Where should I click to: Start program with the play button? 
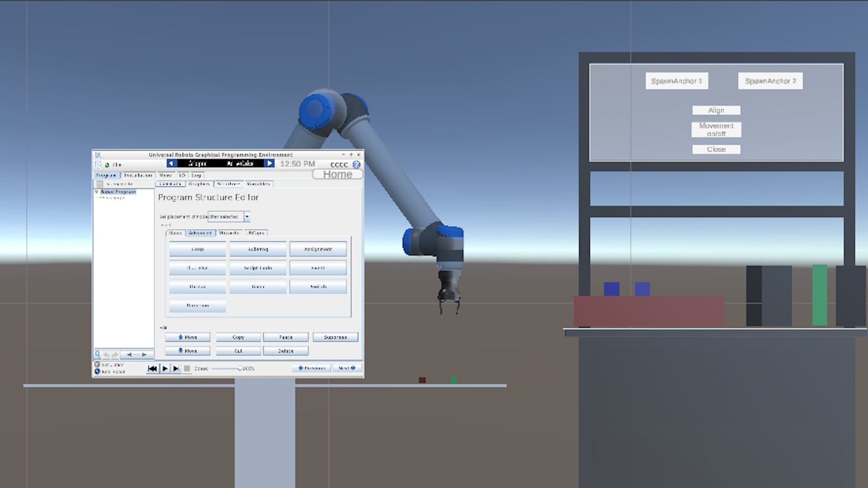point(165,369)
